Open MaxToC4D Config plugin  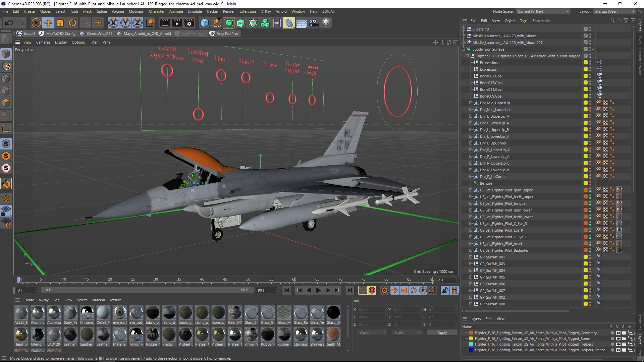click(x=57, y=34)
